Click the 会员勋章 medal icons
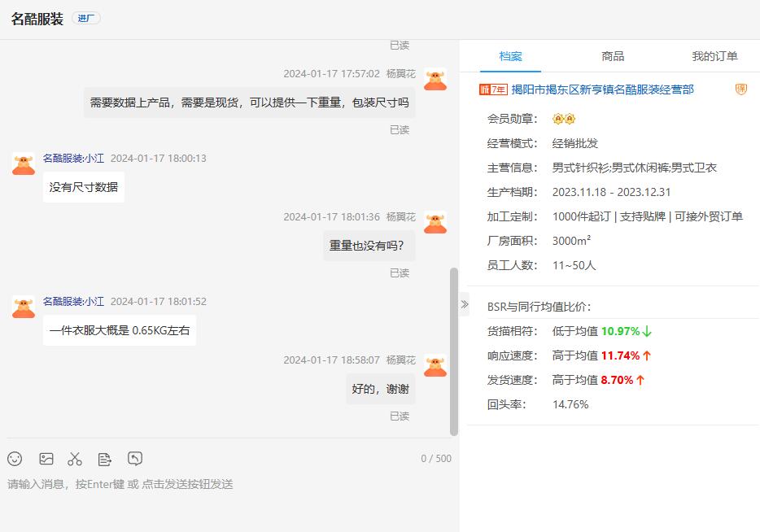Screen dimensions: 760x532 point(564,119)
